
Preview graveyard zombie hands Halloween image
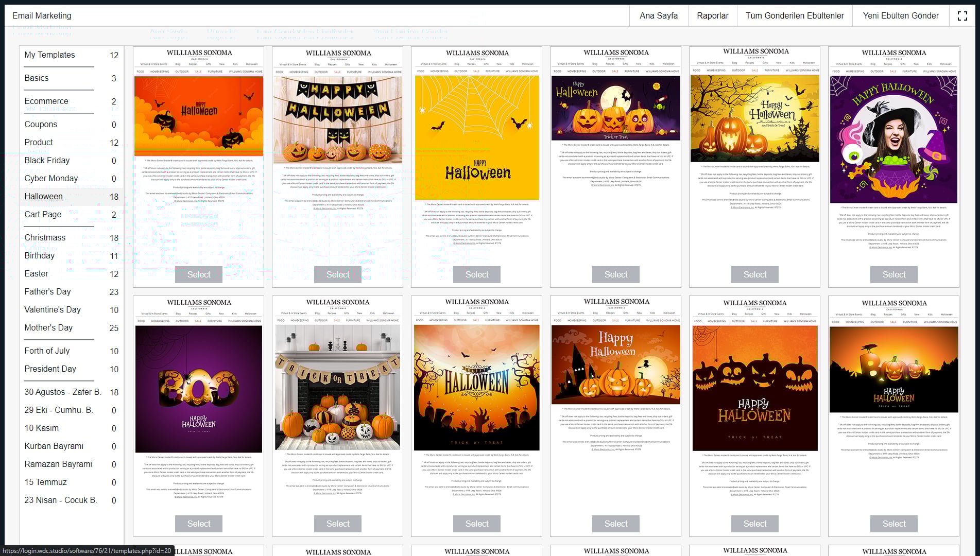pyautogui.click(x=477, y=388)
